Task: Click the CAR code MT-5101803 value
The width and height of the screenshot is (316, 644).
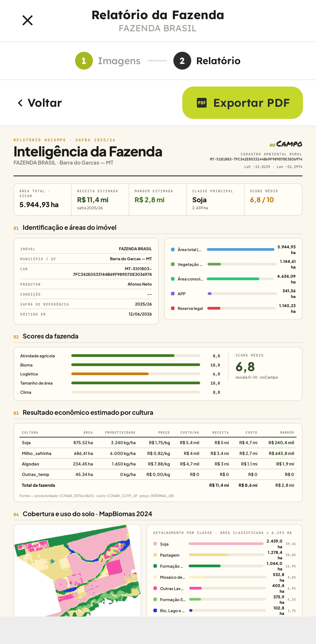Action: (x=112, y=272)
